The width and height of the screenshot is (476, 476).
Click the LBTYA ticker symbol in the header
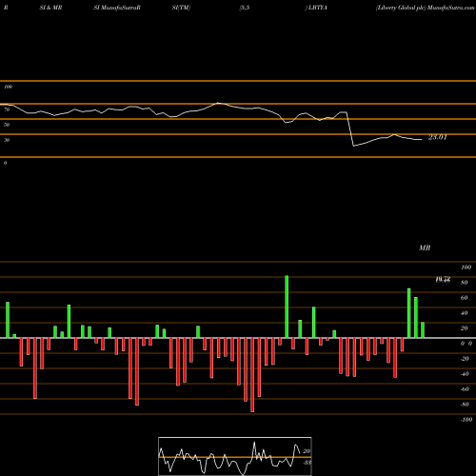click(318, 8)
